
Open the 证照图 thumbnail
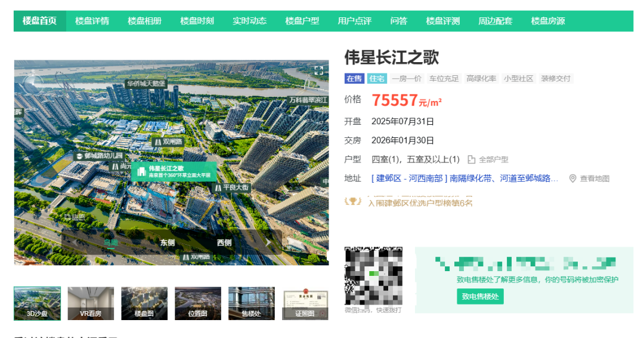(x=305, y=303)
